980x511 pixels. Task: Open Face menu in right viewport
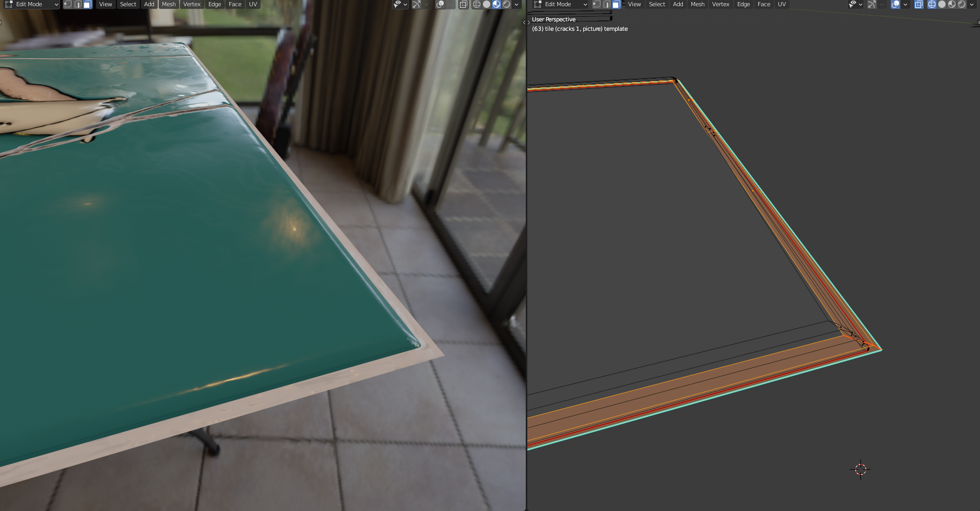[x=764, y=4]
